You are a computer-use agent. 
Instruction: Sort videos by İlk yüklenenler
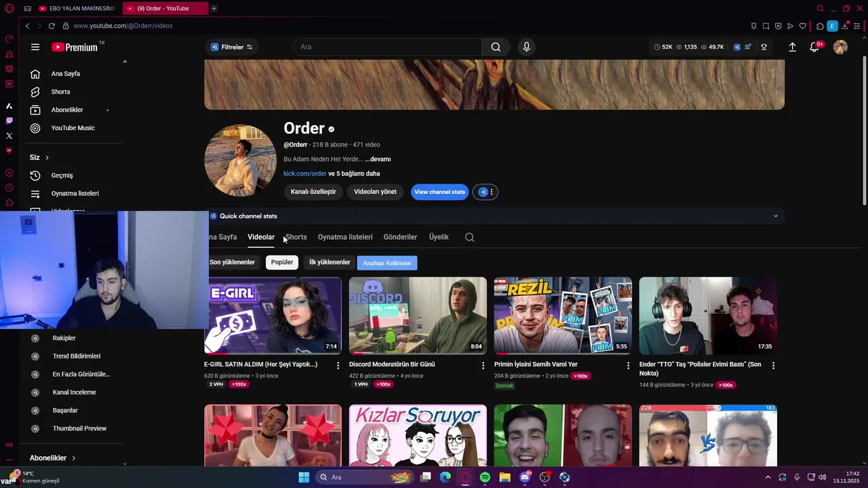click(330, 262)
